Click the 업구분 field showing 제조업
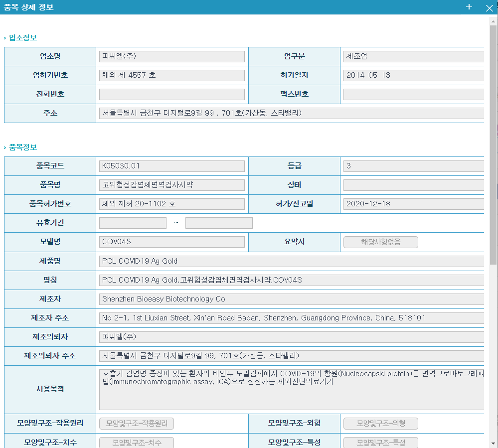This screenshot has height=448, width=498. (x=414, y=56)
